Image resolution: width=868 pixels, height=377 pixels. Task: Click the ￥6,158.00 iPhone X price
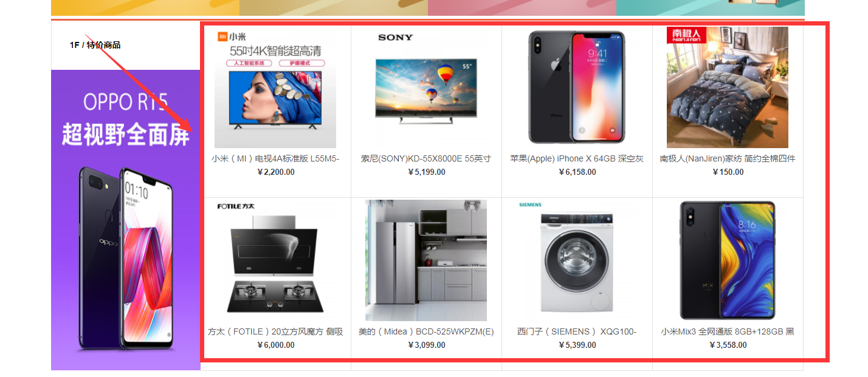tap(577, 172)
